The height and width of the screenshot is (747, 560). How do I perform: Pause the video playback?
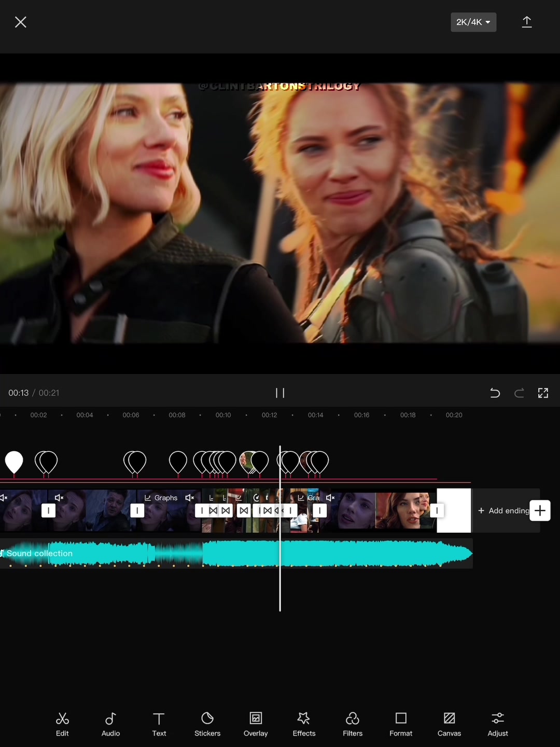point(280,393)
